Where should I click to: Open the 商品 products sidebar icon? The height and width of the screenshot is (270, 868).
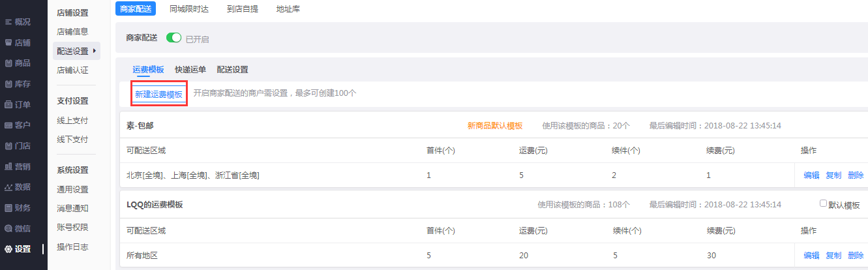tap(8, 63)
